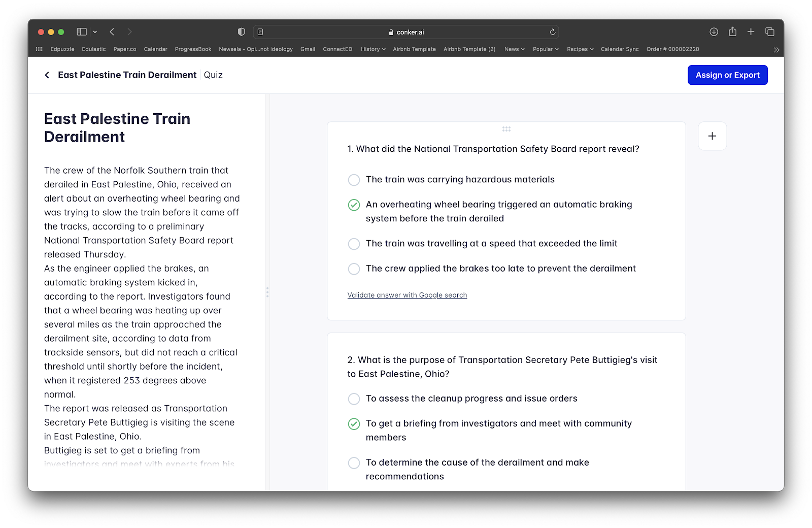Click Assign or Export button

click(x=727, y=75)
